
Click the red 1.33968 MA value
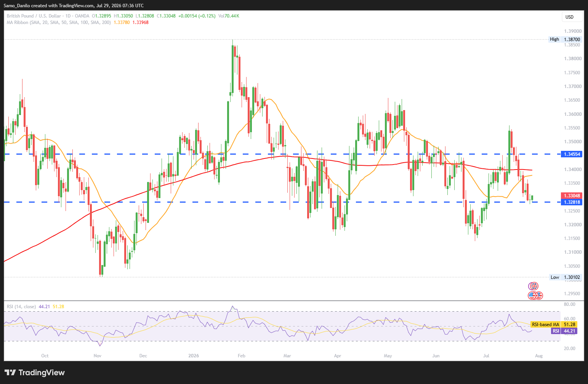coord(141,22)
